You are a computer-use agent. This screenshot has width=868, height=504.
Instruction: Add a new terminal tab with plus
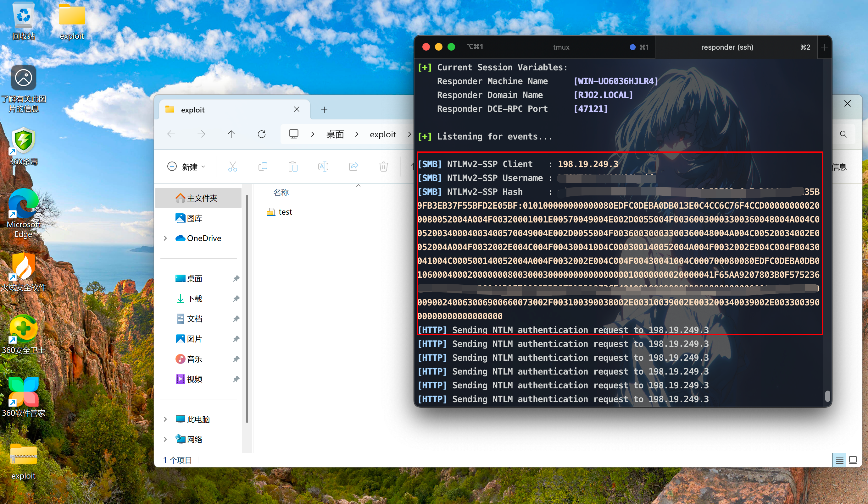click(825, 47)
